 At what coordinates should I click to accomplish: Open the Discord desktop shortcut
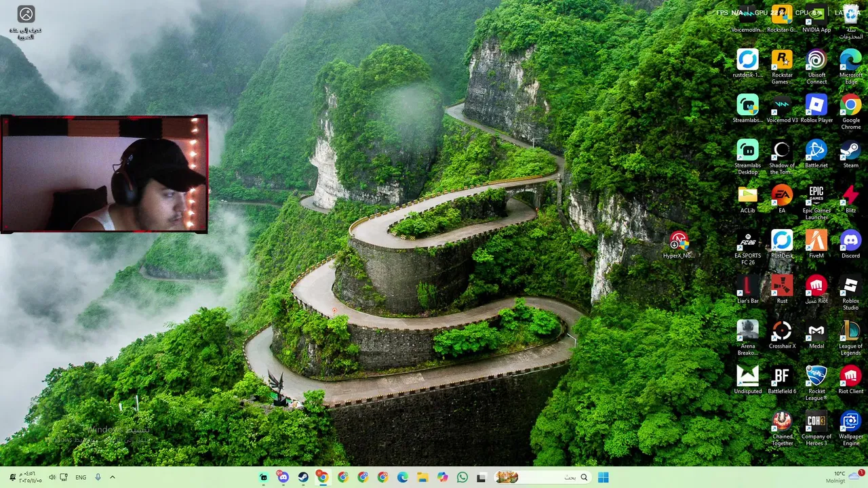851,245
